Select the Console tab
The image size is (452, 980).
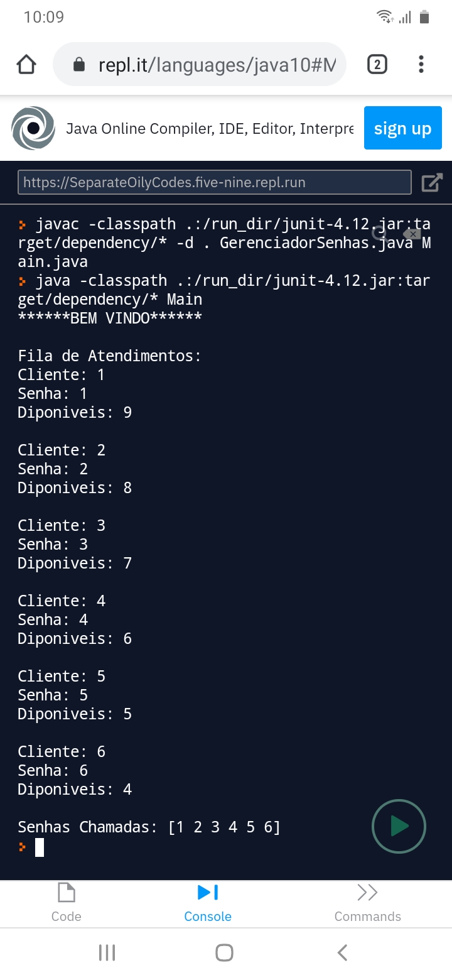[208, 903]
